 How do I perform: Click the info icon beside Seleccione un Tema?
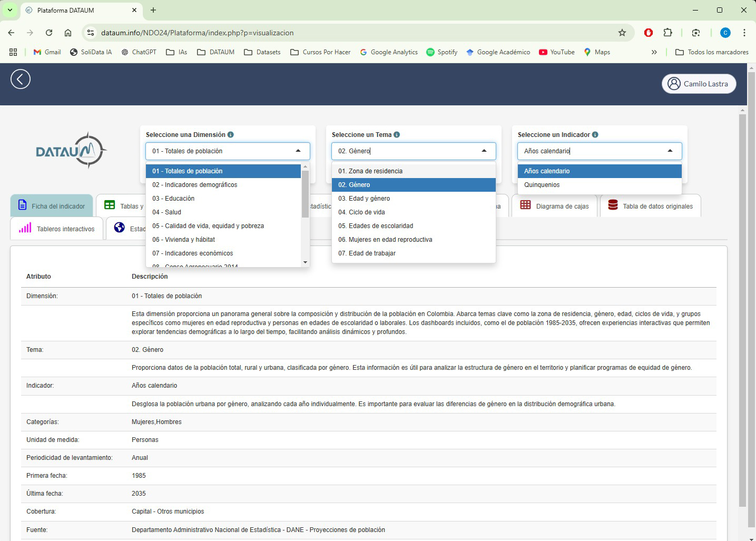397,135
